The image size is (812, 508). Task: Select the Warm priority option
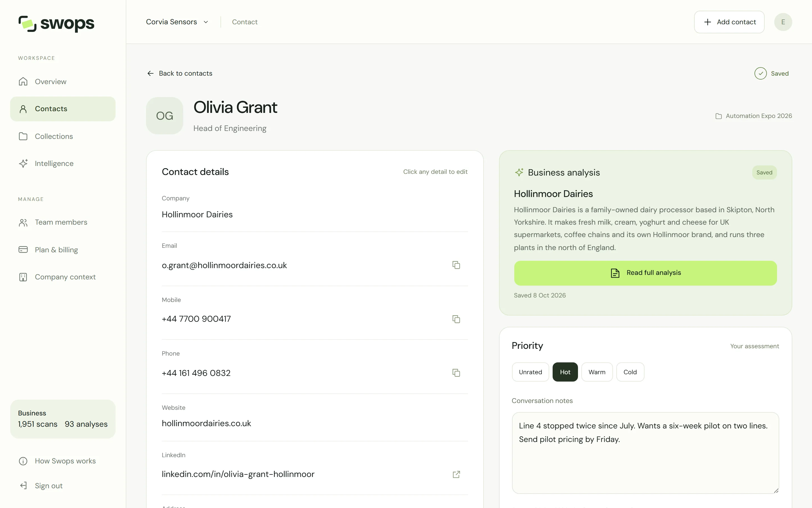tap(597, 372)
